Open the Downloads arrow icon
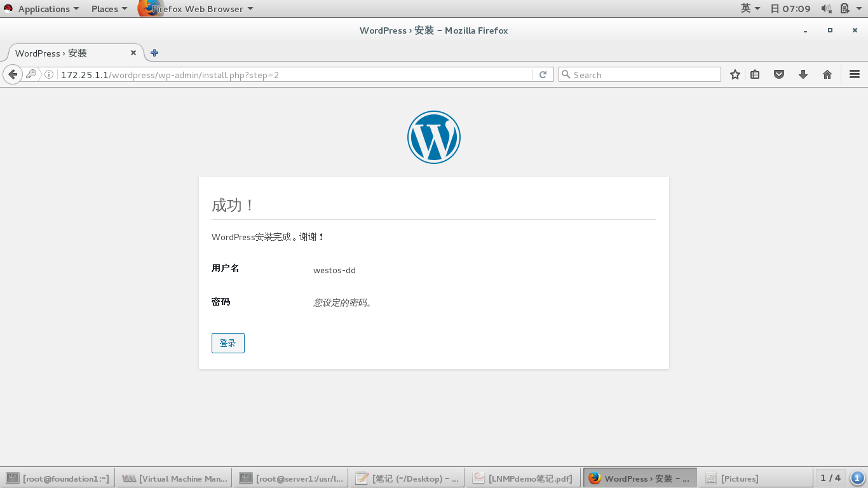 pyautogui.click(x=803, y=74)
